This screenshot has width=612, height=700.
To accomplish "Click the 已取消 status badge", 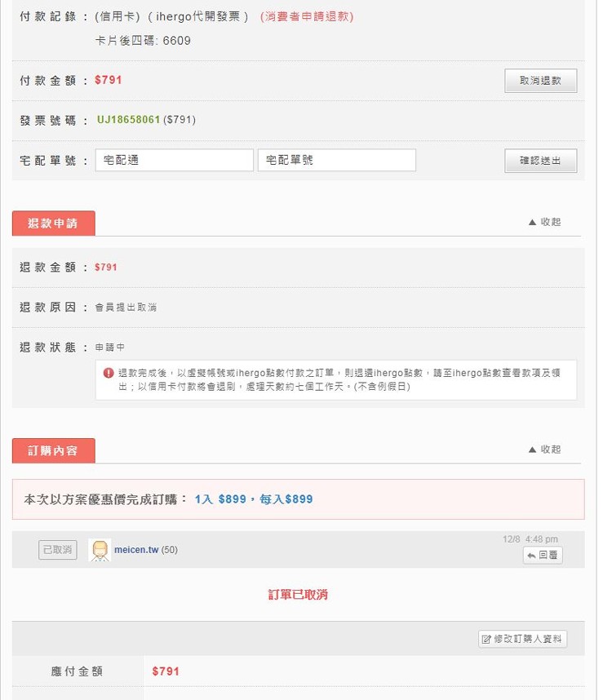I will (58, 550).
